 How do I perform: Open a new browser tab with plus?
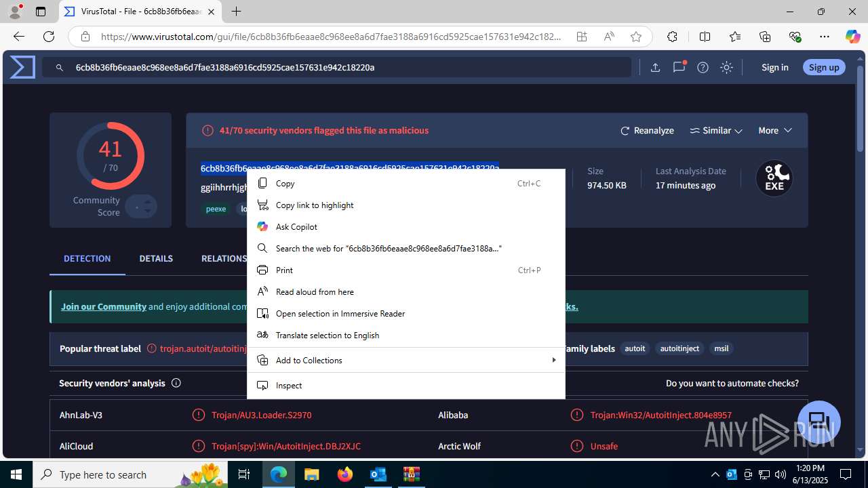point(236,12)
